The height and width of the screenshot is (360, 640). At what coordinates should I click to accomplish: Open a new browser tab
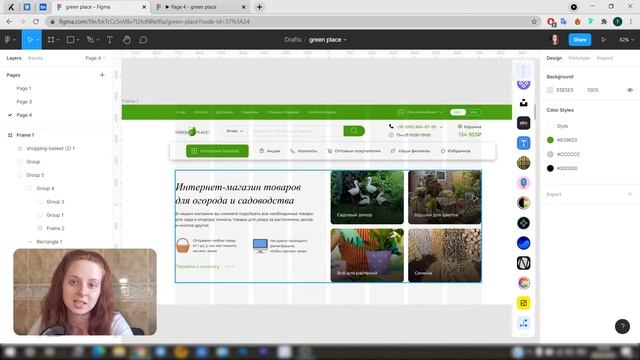260,7
